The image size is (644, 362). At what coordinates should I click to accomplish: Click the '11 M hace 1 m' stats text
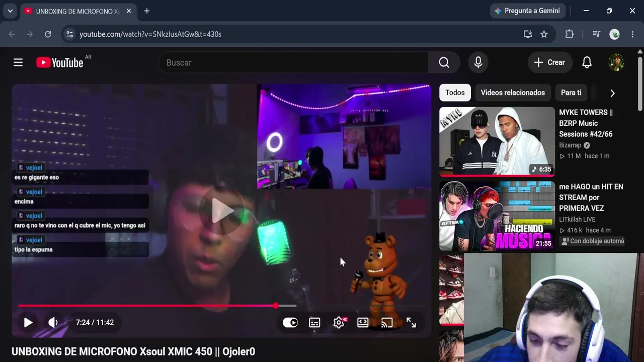[x=584, y=156]
